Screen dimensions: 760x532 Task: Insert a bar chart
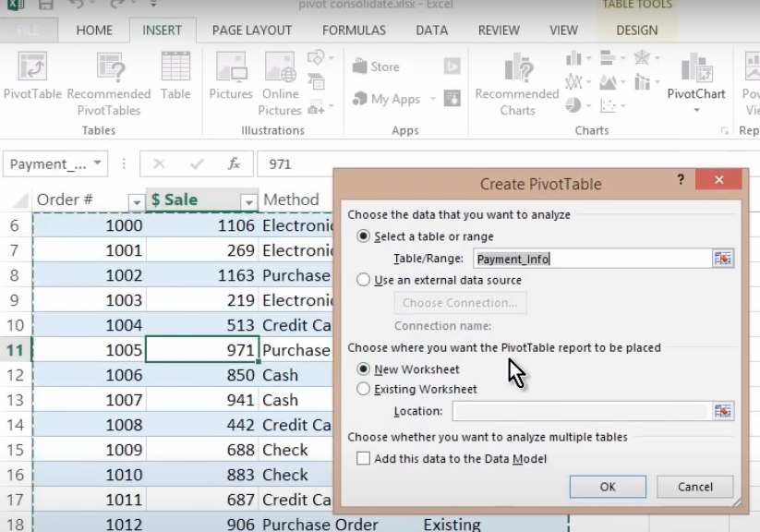[x=608, y=57]
